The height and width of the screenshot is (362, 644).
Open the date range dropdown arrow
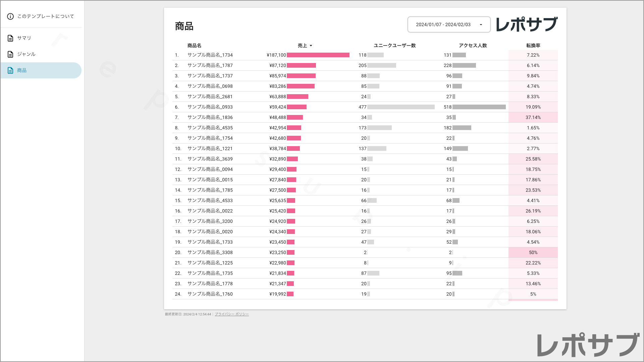point(481,24)
